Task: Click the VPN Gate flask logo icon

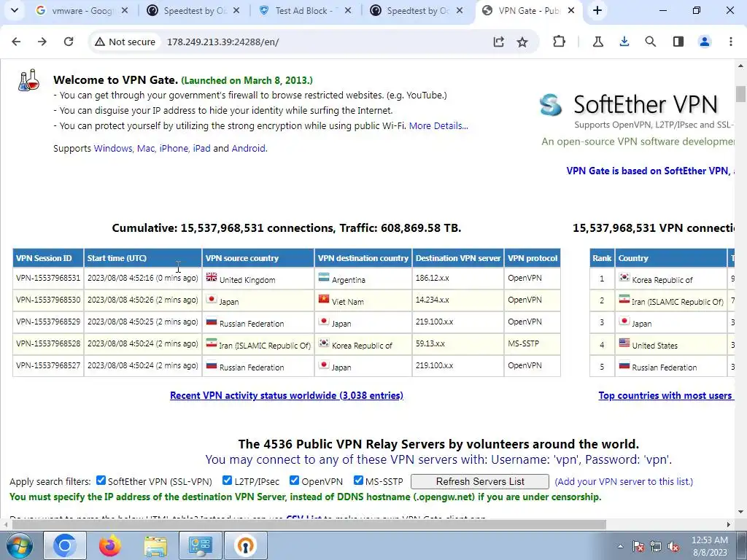Action: (28, 80)
